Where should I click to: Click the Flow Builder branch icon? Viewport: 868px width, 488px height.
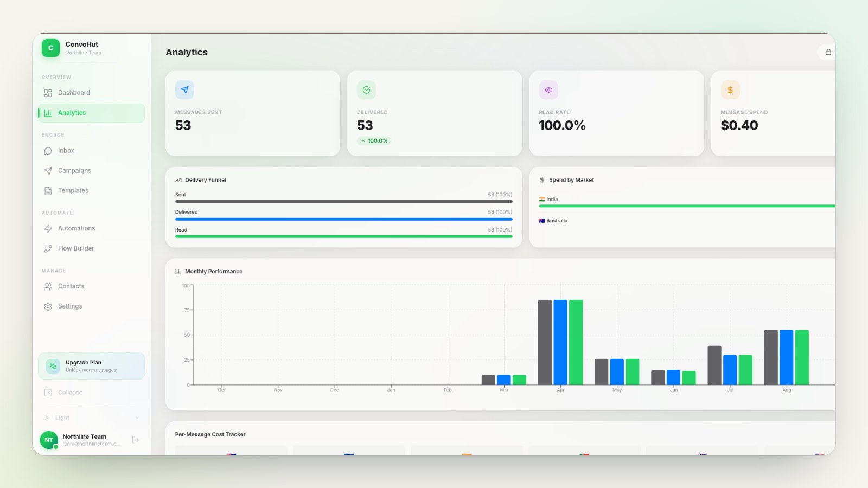[x=48, y=248]
